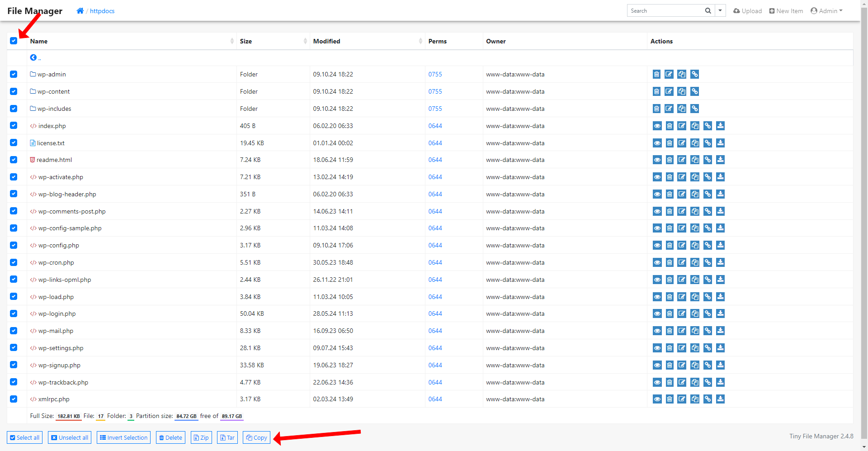Click the Invert Selection button
This screenshot has width=868, height=451.
[x=123, y=437]
